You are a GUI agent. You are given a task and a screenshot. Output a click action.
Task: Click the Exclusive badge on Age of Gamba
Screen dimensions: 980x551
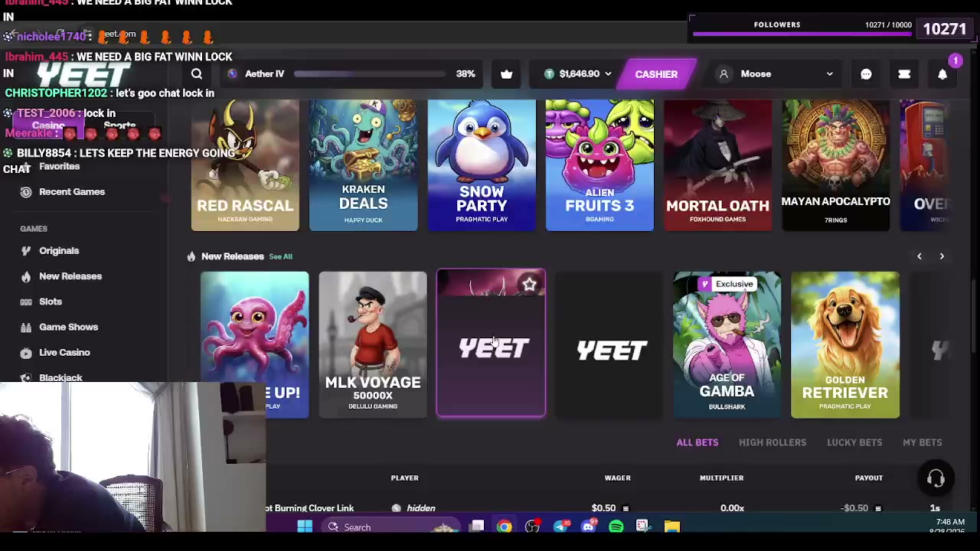pos(727,284)
